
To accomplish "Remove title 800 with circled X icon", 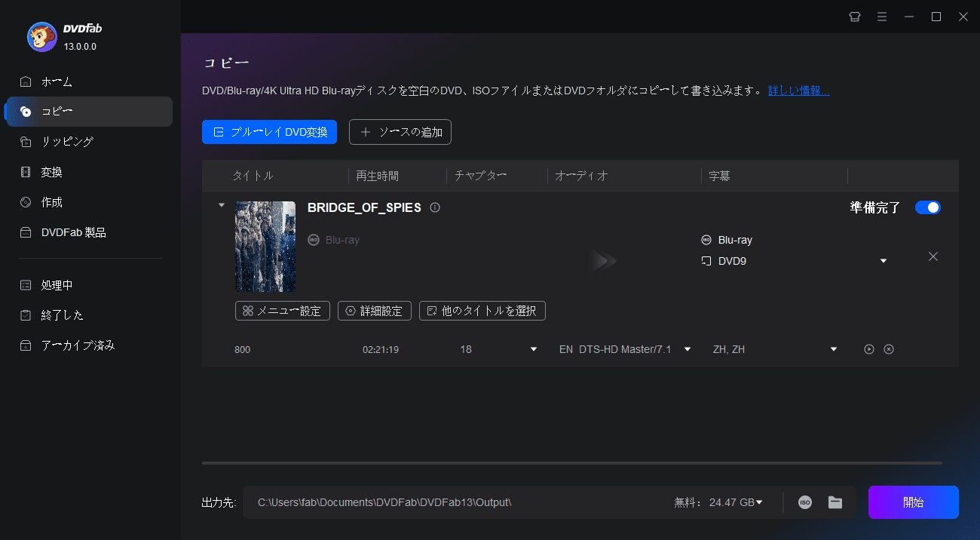I will [x=889, y=349].
